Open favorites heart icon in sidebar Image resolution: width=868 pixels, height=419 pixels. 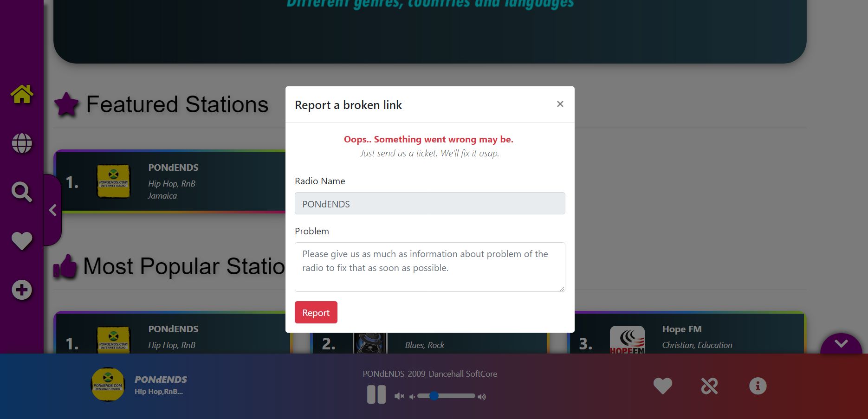(22, 241)
